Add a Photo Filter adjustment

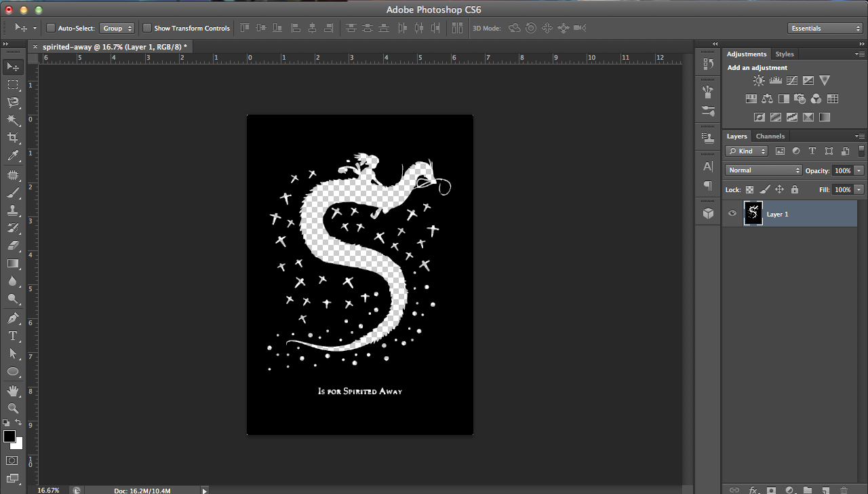(x=800, y=99)
